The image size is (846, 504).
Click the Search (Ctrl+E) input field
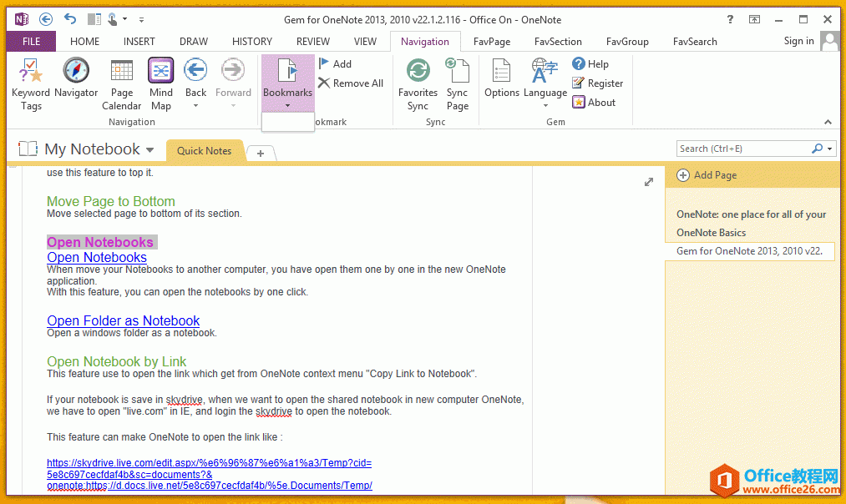(743, 149)
